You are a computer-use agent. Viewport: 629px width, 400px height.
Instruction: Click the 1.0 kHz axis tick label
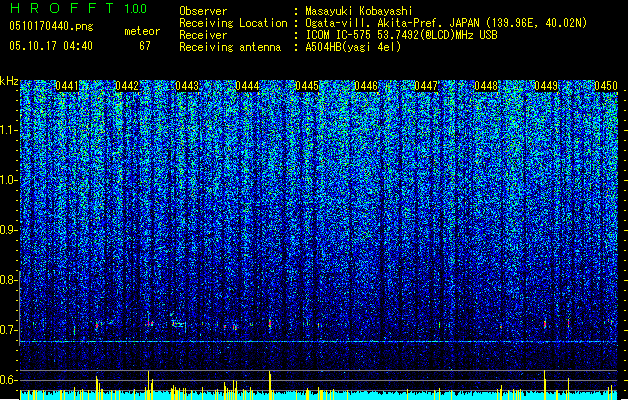pyautogui.click(x=9, y=180)
